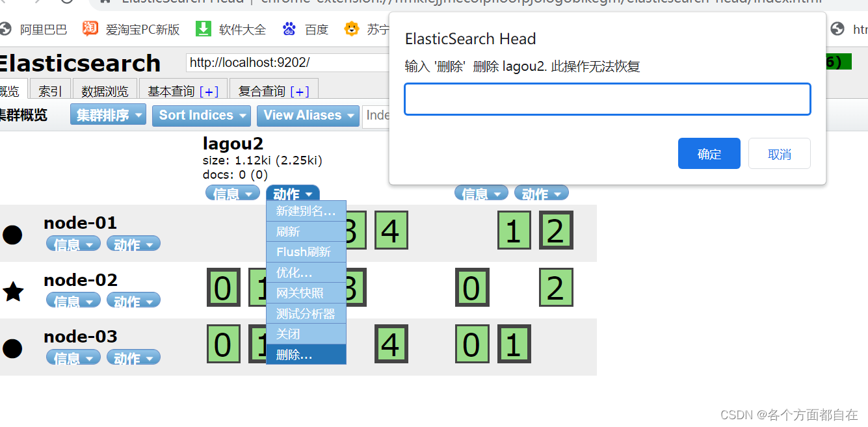Click shard 4 on node-03 row
This screenshot has width=868, height=427.
391,344
